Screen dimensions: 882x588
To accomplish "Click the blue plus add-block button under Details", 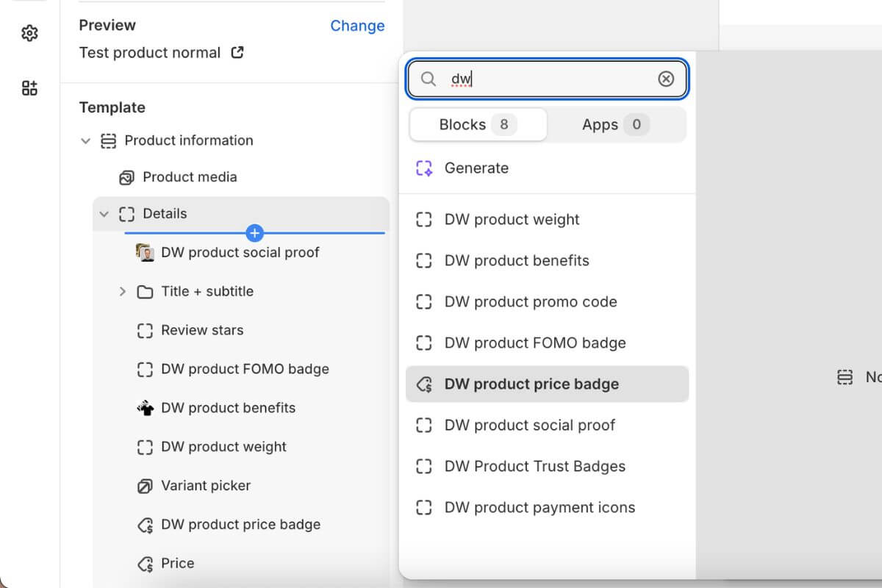I will coord(254,233).
